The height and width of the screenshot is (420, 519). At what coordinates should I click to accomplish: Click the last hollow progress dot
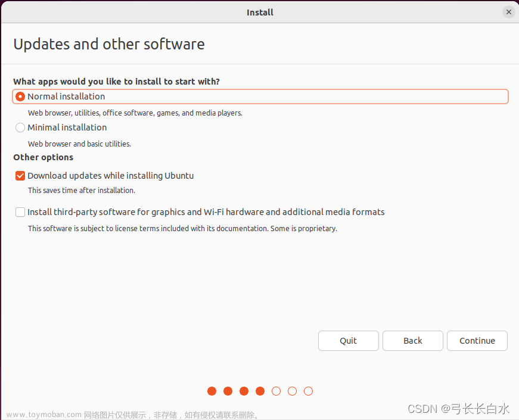click(308, 391)
